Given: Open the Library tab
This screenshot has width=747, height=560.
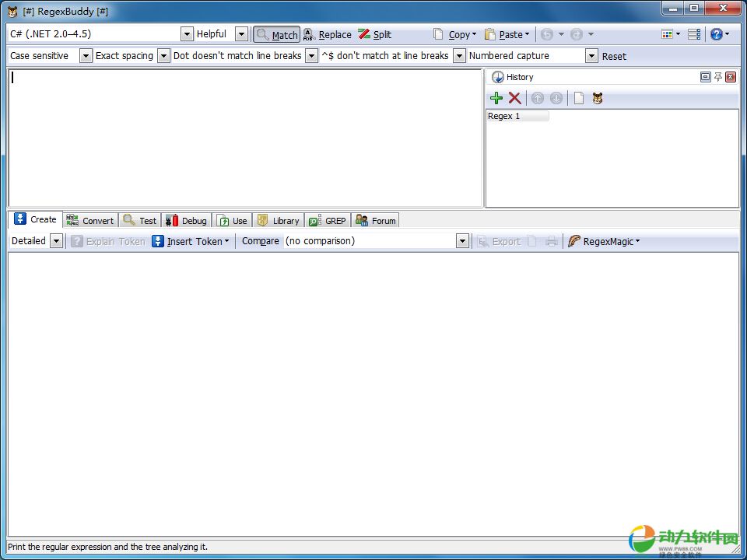Looking at the screenshot, I should tap(279, 220).
